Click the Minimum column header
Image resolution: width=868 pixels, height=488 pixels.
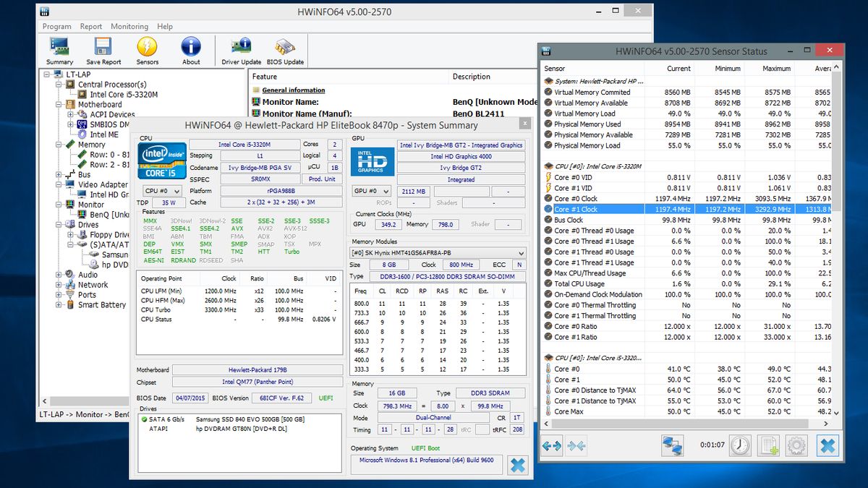(x=718, y=69)
